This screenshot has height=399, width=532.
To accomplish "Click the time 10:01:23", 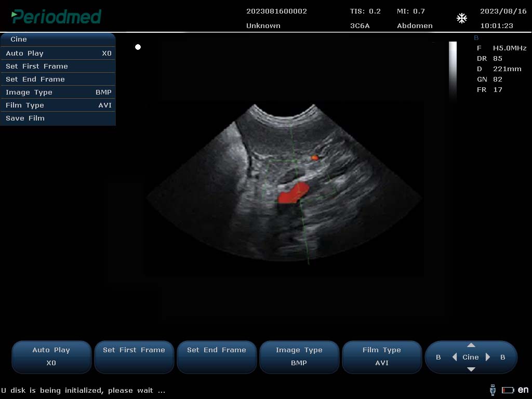I will click(x=497, y=26).
